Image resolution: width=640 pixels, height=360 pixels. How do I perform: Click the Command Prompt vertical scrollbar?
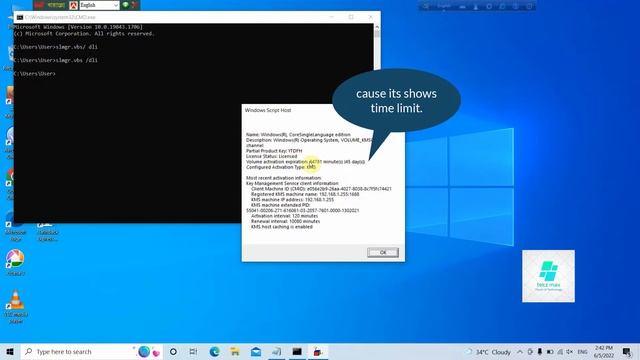click(377, 46)
